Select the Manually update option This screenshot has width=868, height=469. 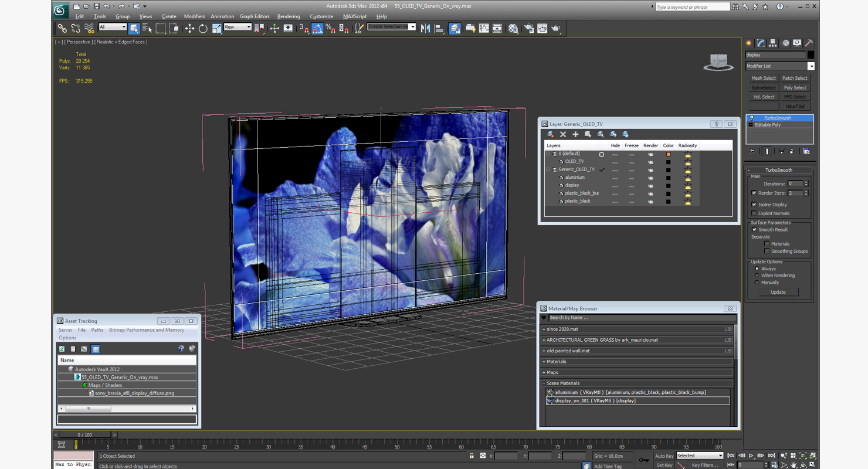[x=757, y=283]
